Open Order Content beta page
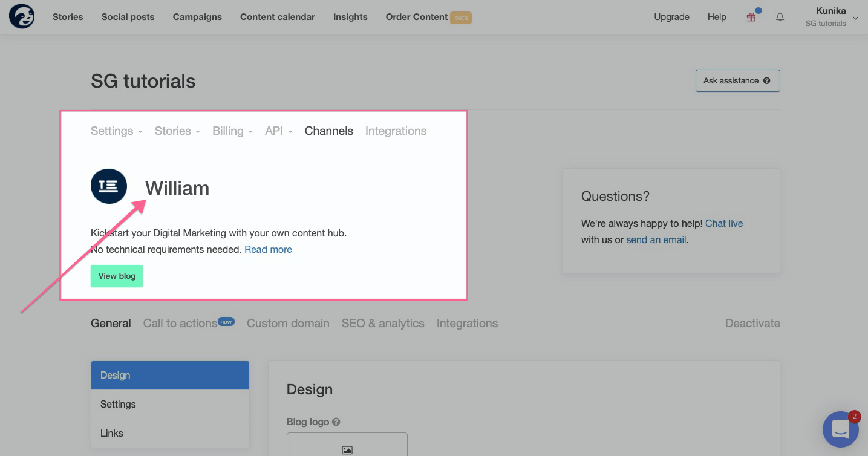The image size is (868, 456). click(x=428, y=17)
